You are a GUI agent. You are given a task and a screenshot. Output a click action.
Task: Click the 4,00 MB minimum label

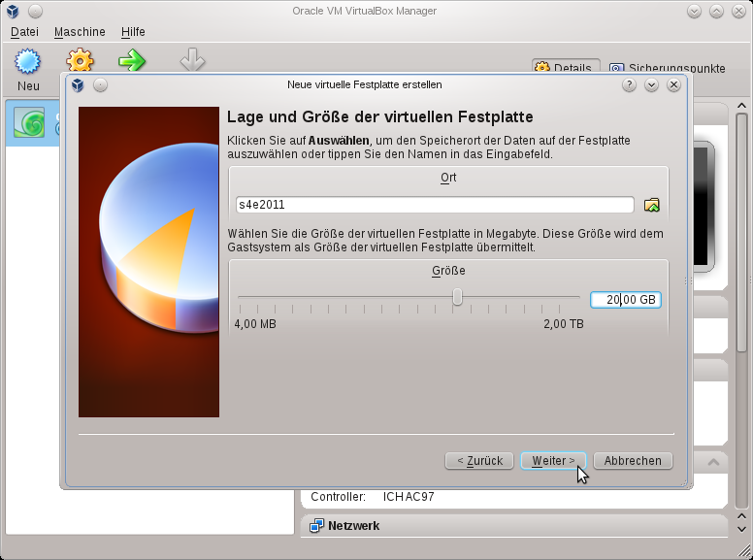pos(255,324)
